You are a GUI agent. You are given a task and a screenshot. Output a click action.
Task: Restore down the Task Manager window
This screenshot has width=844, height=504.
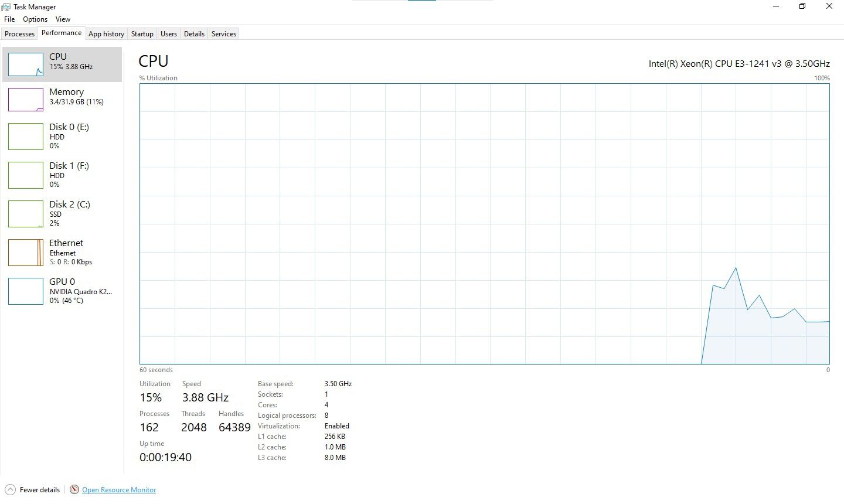pyautogui.click(x=802, y=6)
